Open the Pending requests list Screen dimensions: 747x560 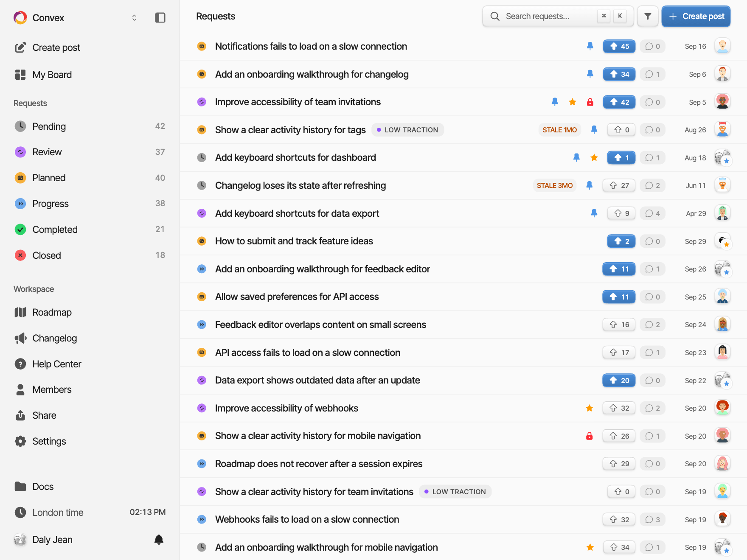(90, 126)
